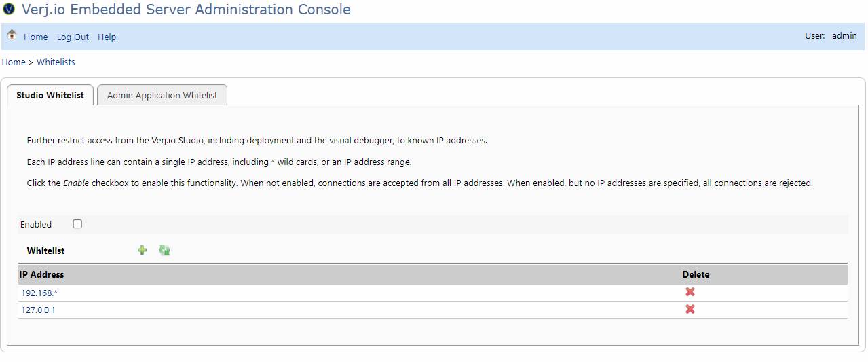
Task: Click the Administration Console page title
Action: (x=187, y=10)
